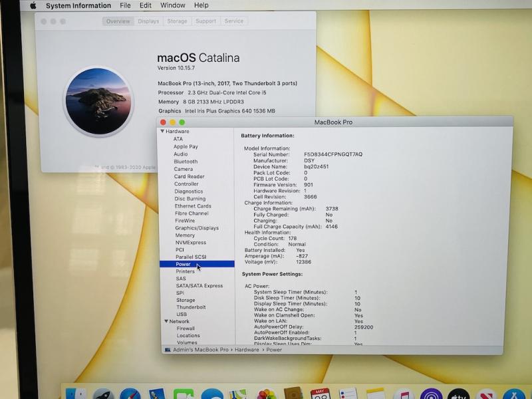Image resolution: width=532 pixels, height=399 pixels.
Task: Click the Cycle Count value 178
Action: pyautogui.click(x=293, y=238)
